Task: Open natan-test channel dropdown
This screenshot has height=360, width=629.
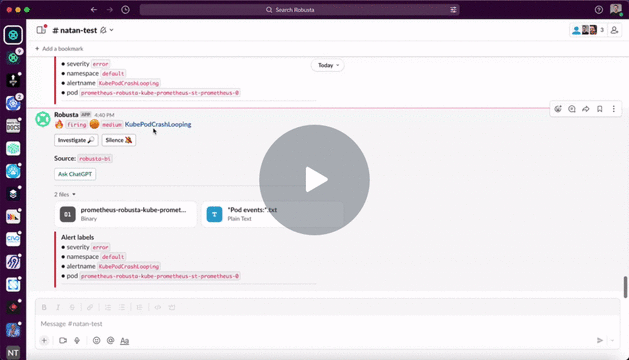Action: pos(112,30)
